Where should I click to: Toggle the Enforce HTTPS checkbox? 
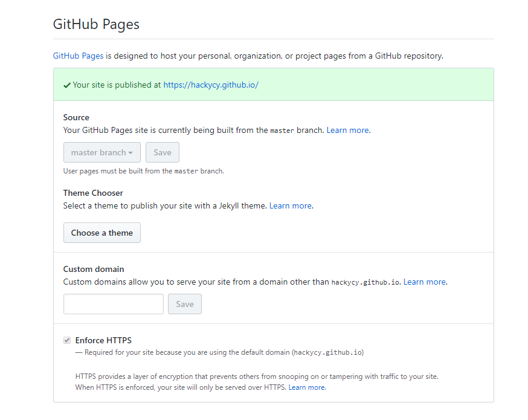[67, 340]
